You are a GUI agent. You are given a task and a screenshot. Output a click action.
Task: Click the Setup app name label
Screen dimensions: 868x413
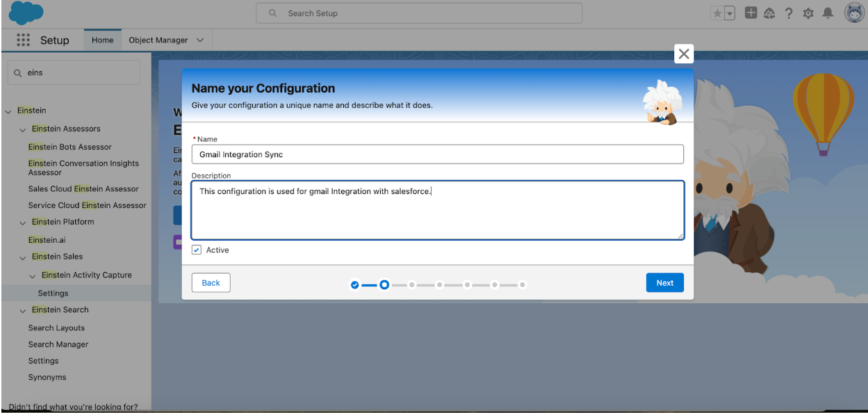55,40
